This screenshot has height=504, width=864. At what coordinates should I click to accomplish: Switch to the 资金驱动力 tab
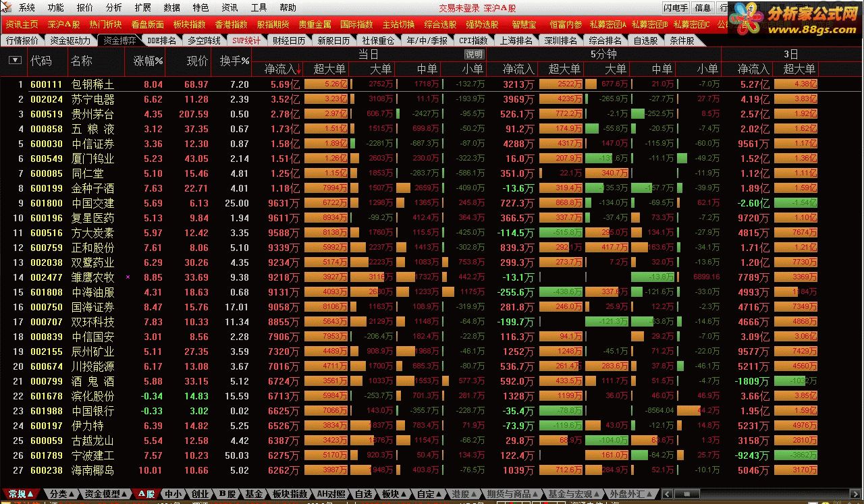[x=70, y=40]
